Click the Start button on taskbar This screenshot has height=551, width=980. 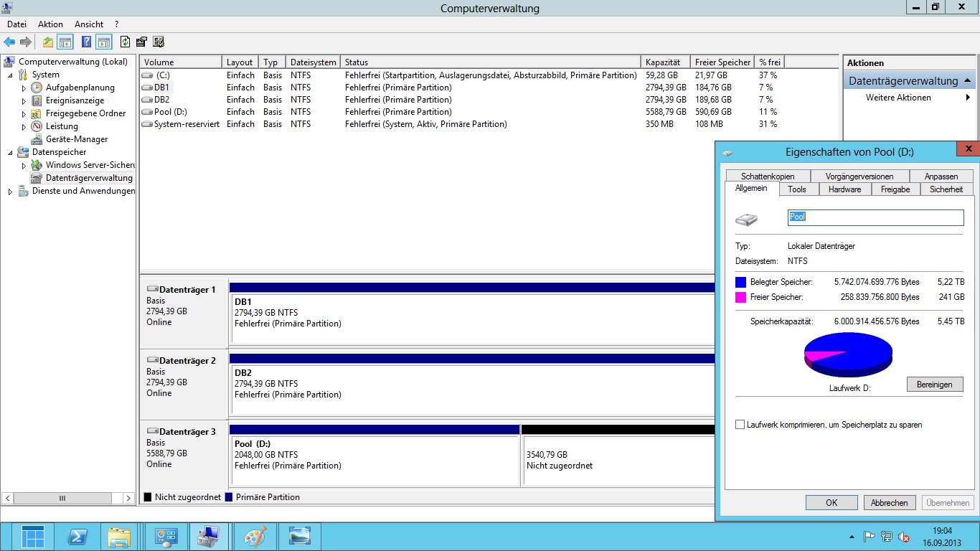point(33,537)
